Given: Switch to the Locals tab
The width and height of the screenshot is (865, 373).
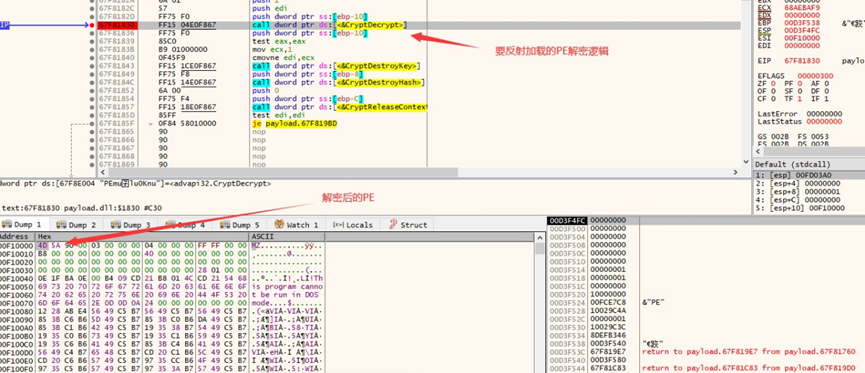Looking at the screenshot, I should click(x=353, y=225).
